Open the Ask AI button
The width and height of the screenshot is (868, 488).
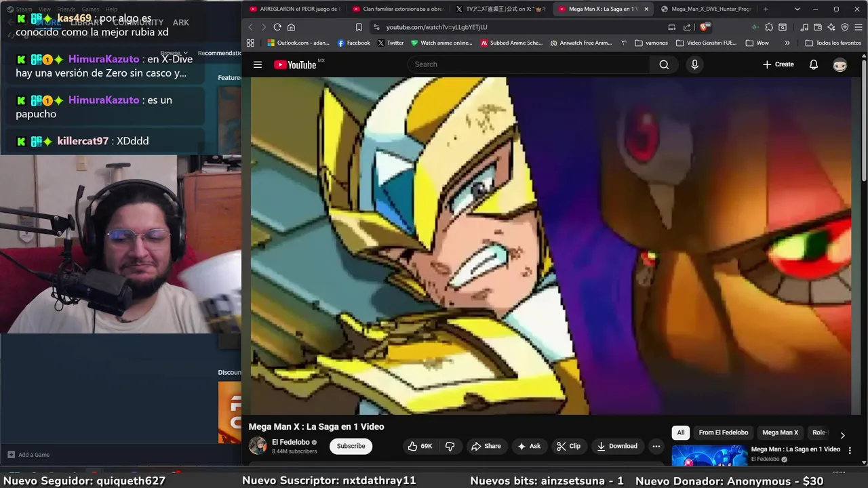coord(529,446)
